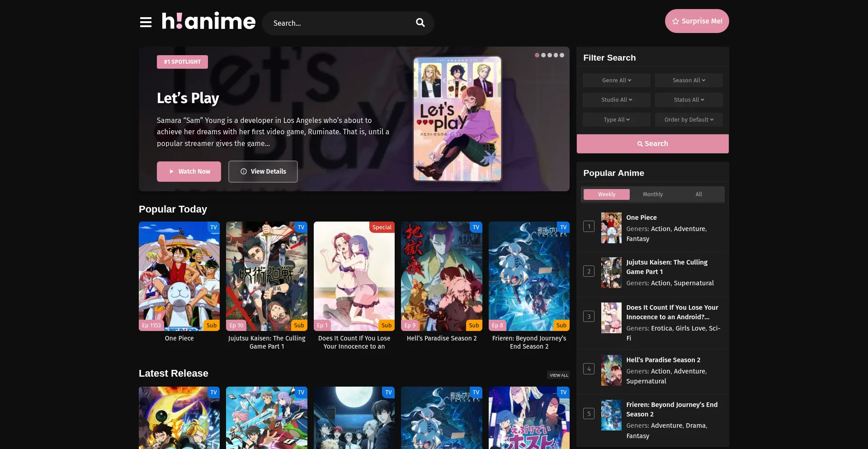This screenshot has width=868, height=449.
Task: Open the fifth Latest Release poster with red Japanese text
Action: click(529, 418)
